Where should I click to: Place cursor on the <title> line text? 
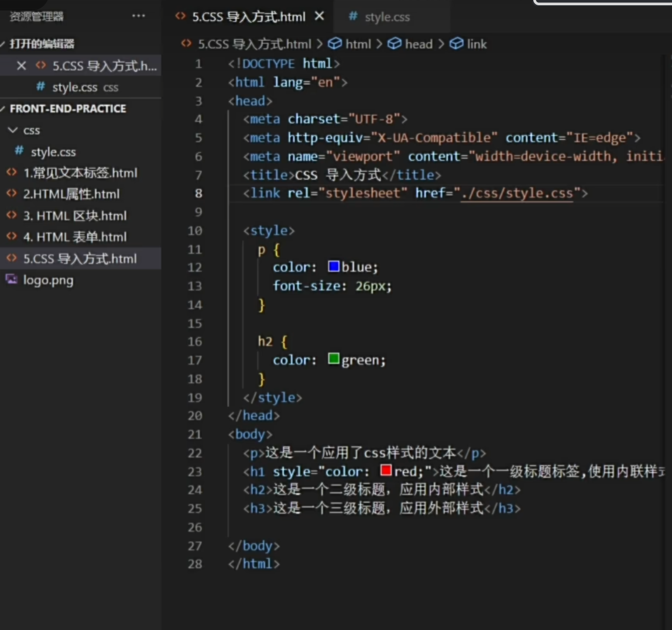[342, 175]
